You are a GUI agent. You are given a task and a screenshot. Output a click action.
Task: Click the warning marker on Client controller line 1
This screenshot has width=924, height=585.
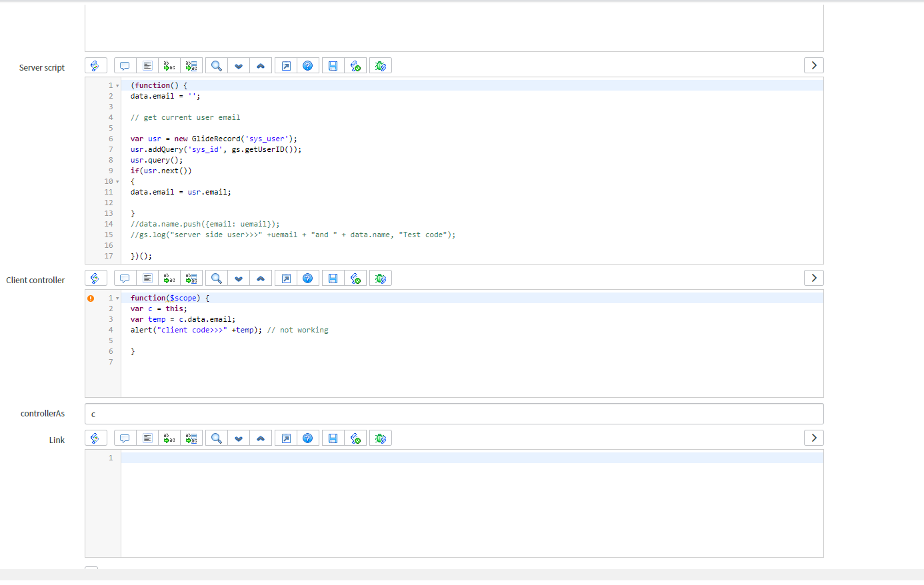[91, 298]
